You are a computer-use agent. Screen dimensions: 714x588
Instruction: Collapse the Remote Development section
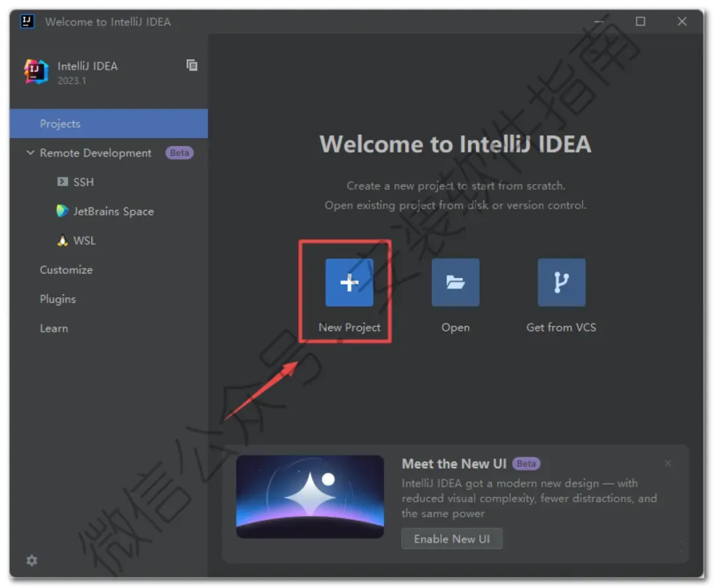click(x=30, y=153)
